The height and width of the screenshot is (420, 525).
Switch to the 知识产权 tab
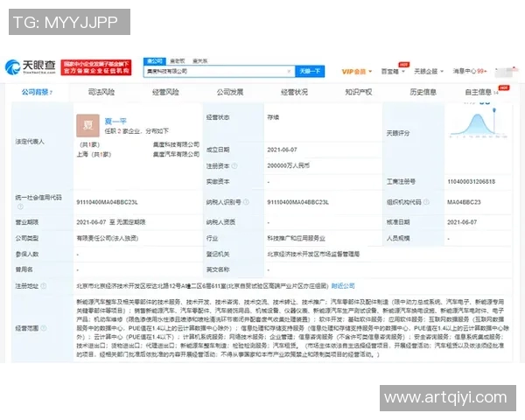pyautogui.click(x=358, y=92)
